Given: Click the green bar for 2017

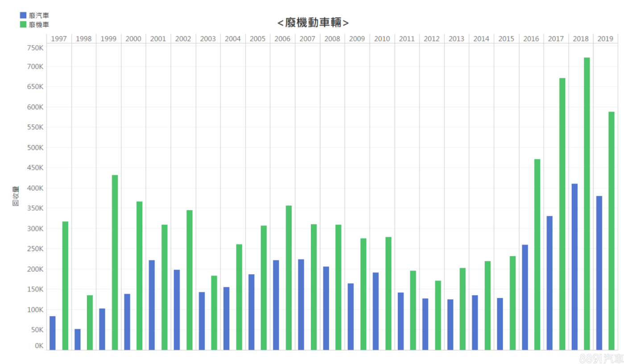Looking at the screenshot, I should [562, 214].
